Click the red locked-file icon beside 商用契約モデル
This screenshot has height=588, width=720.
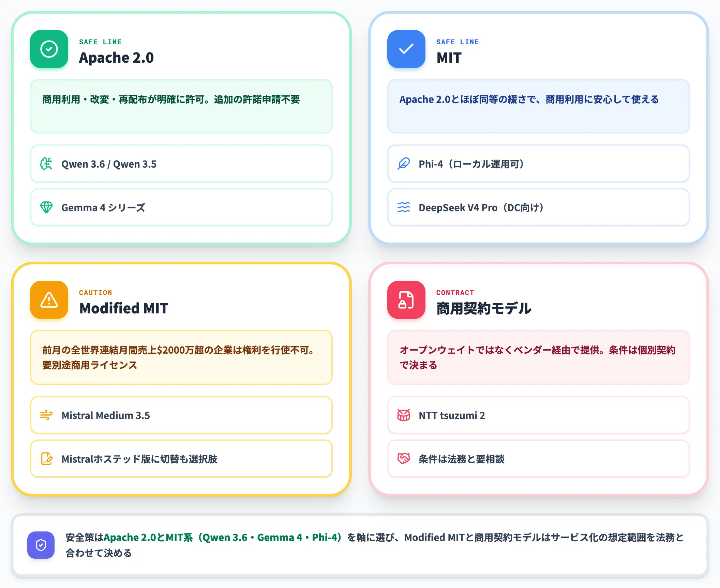[x=406, y=300]
